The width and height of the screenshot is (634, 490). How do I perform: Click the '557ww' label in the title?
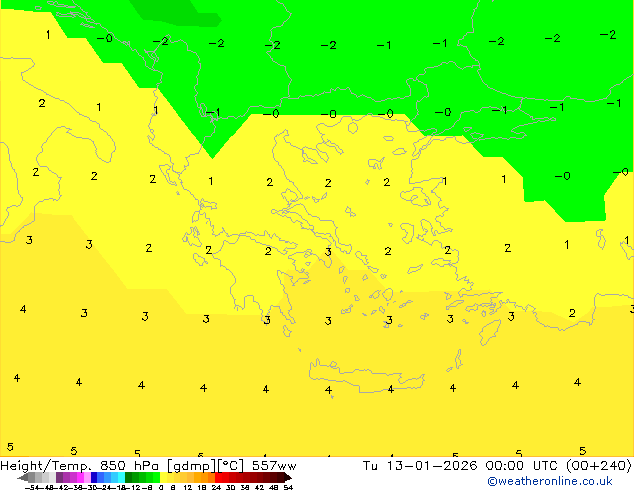pos(274,466)
